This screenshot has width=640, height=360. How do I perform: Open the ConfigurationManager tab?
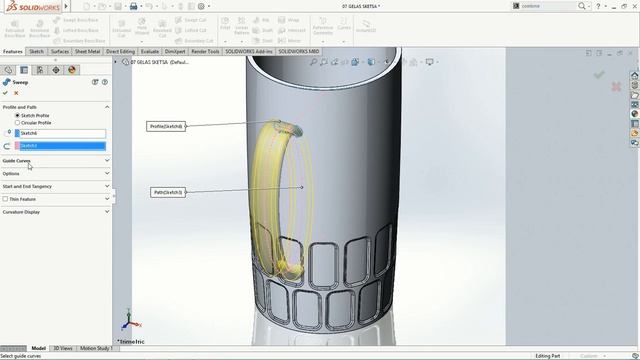coord(40,70)
